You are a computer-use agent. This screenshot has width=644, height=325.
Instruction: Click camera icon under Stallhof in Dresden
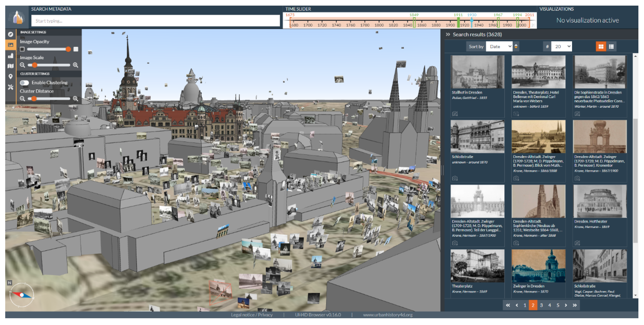pyautogui.click(x=455, y=114)
